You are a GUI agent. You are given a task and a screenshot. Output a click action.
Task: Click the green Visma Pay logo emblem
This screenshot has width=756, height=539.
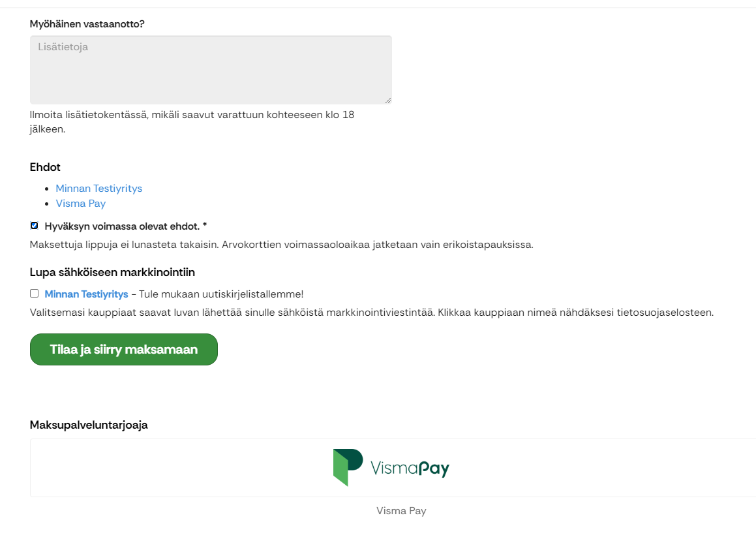(x=348, y=467)
